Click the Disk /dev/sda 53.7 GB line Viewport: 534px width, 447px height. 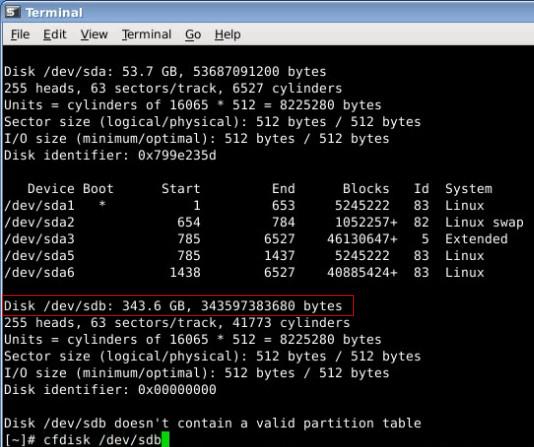[x=165, y=71]
